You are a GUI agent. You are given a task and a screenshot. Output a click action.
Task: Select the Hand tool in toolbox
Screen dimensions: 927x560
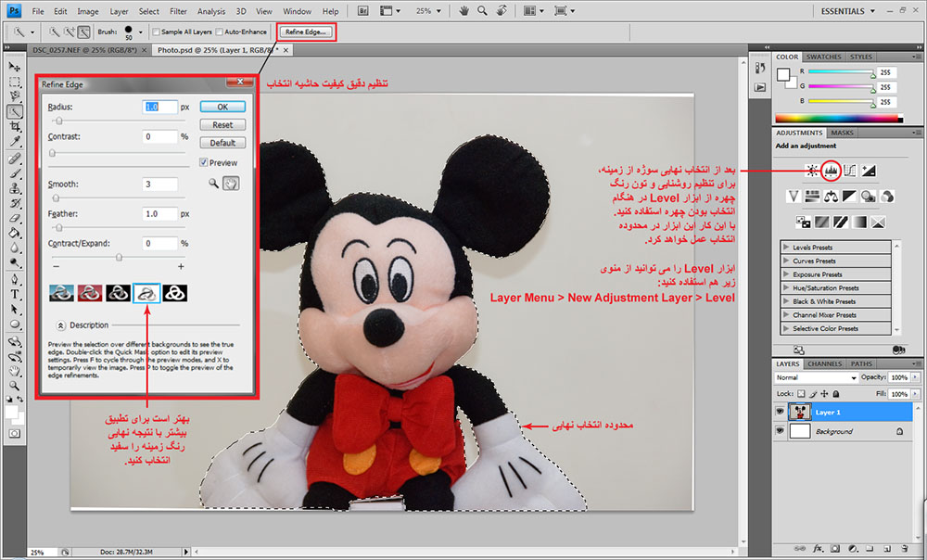[x=15, y=371]
